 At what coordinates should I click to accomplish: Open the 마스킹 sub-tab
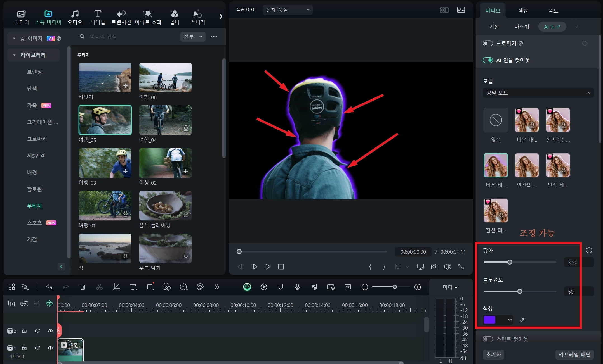pos(522,27)
